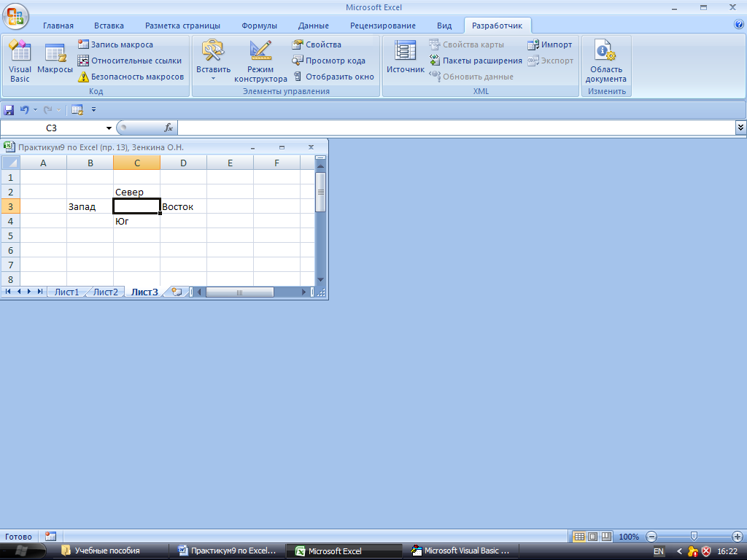The image size is (747, 560).
Task: Zoom out with the minus button
Action: coord(651,537)
